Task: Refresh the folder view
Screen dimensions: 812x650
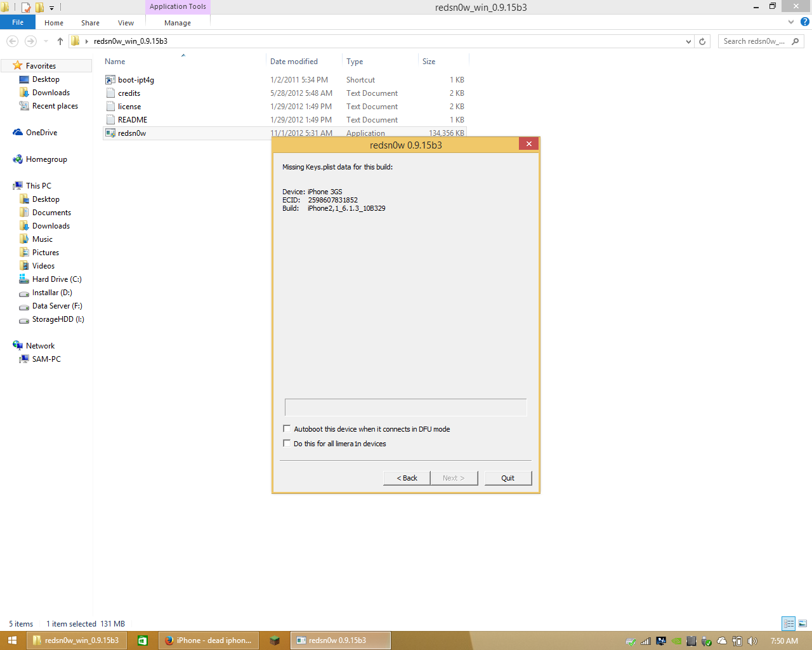Action: [x=702, y=41]
